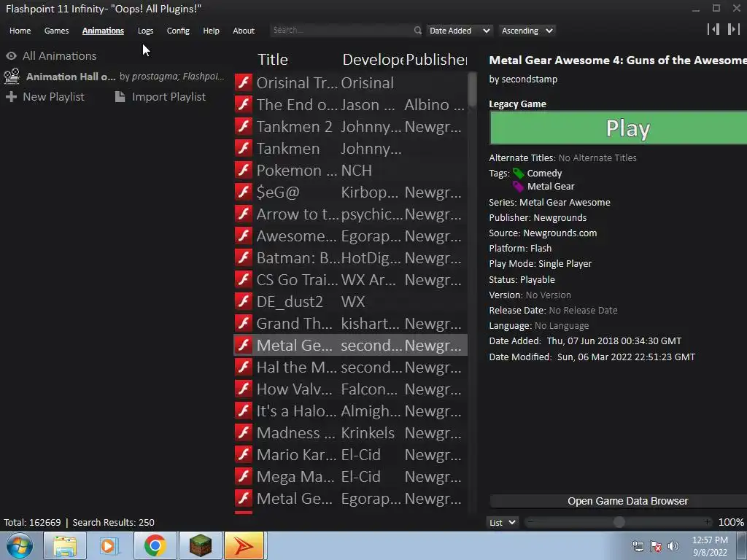Click Flash icon of Awesome... row
The height and width of the screenshot is (560, 747).
click(x=244, y=236)
